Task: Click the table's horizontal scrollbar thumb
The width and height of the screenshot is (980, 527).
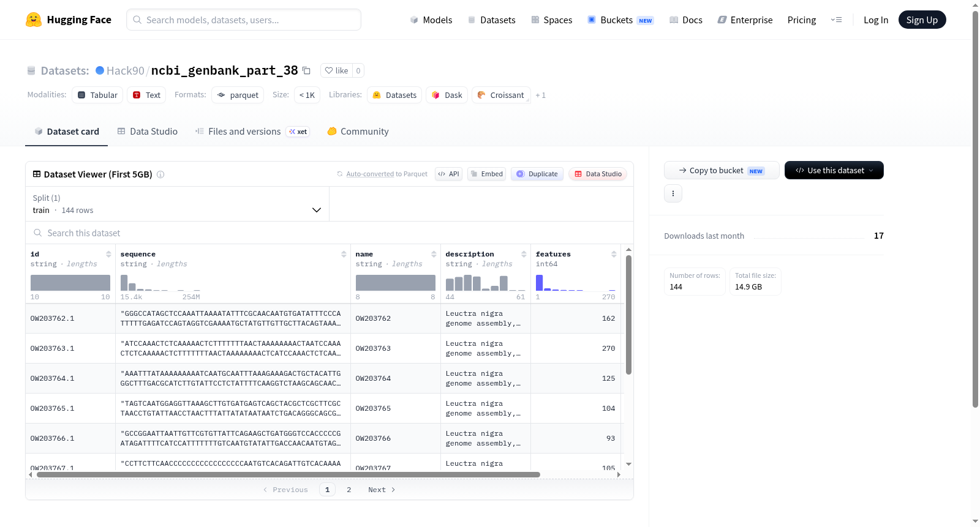Action: 288,474
